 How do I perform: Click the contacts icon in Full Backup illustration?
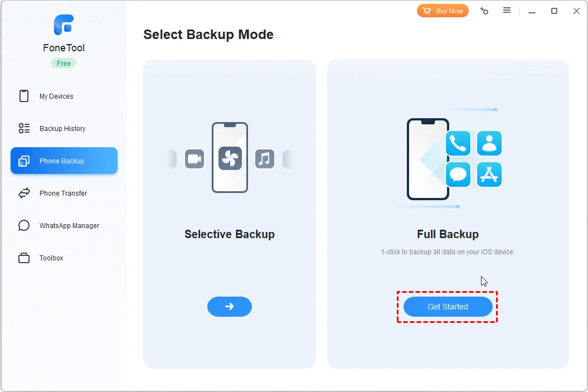(x=489, y=143)
